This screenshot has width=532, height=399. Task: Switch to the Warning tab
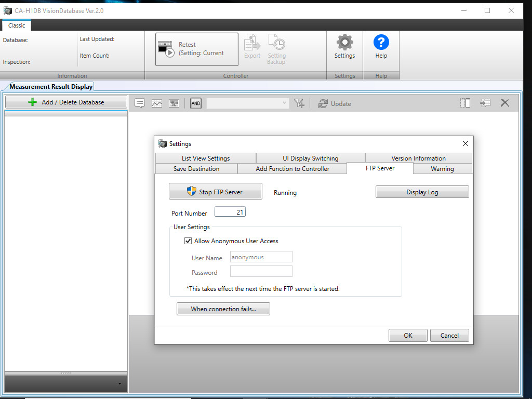point(442,169)
